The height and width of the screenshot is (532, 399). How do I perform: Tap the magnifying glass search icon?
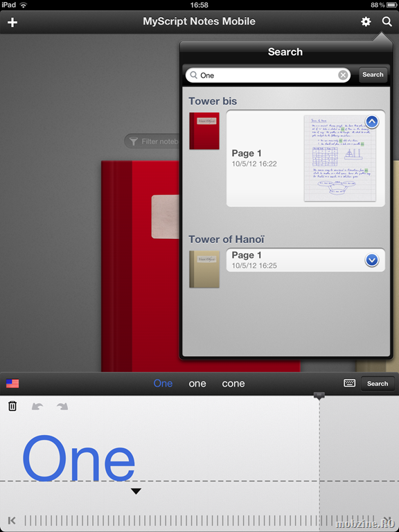tap(387, 21)
